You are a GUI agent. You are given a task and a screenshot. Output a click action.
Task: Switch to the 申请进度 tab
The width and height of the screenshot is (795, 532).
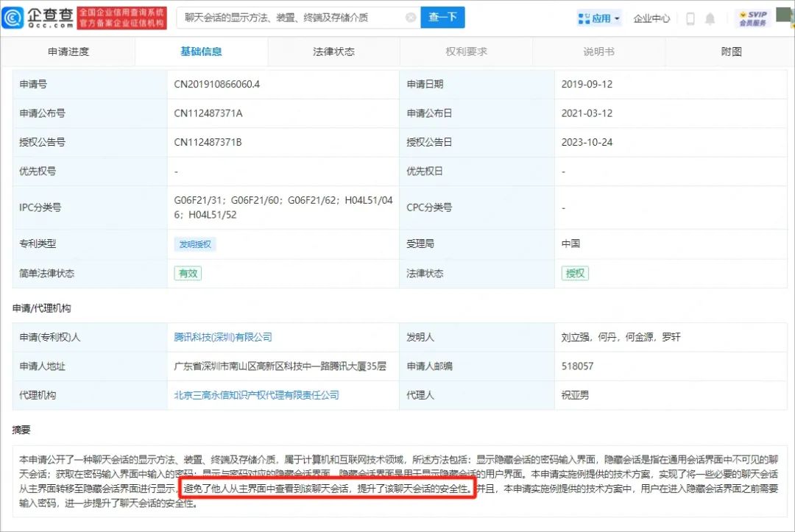(68, 52)
